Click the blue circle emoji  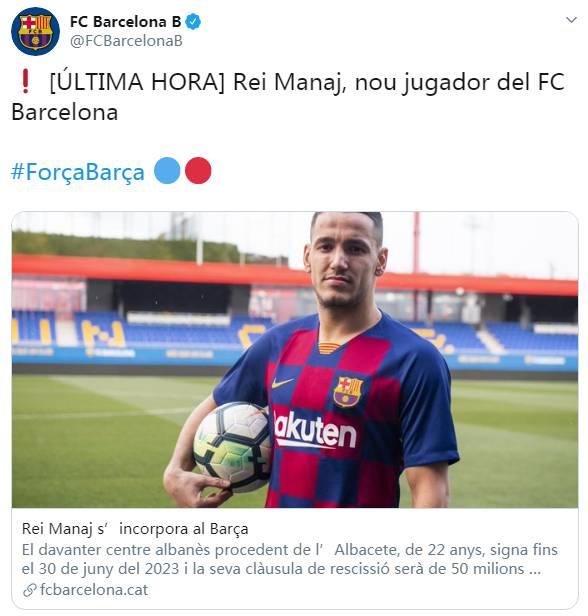click(167, 170)
